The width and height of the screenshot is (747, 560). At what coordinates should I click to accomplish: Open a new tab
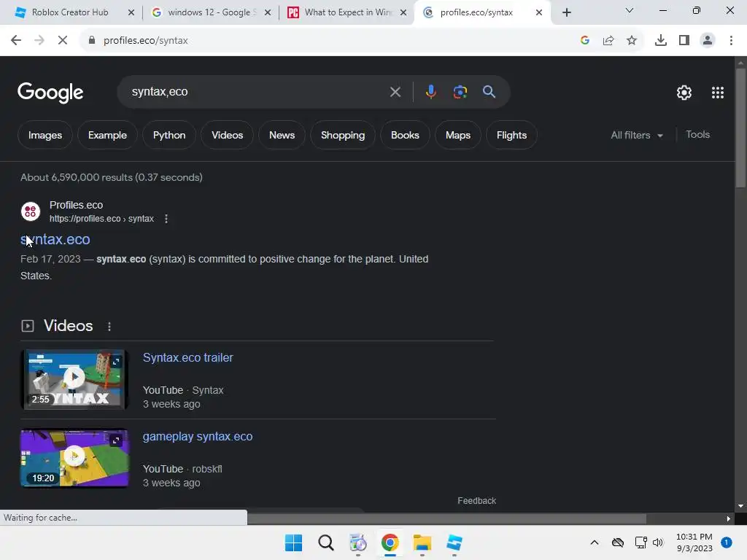pos(566,13)
